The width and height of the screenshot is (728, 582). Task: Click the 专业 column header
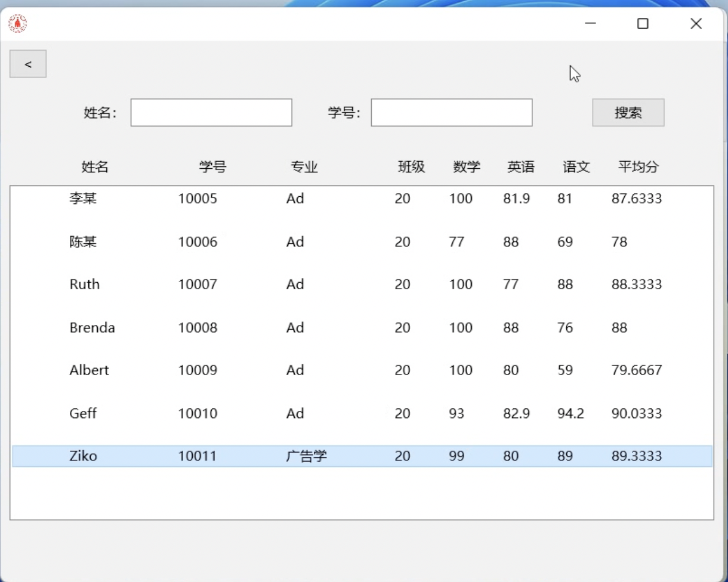pyautogui.click(x=304, y=167)
